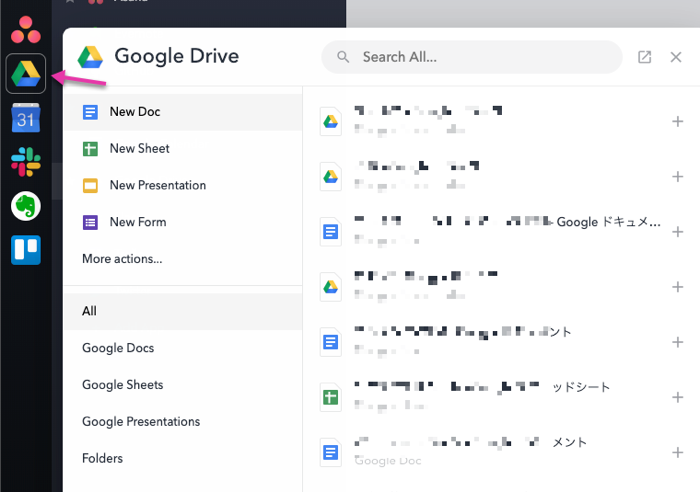Screen dimensions: 700x492
Task: Click the search magnifier icon
Action: [x=343, y=57]
